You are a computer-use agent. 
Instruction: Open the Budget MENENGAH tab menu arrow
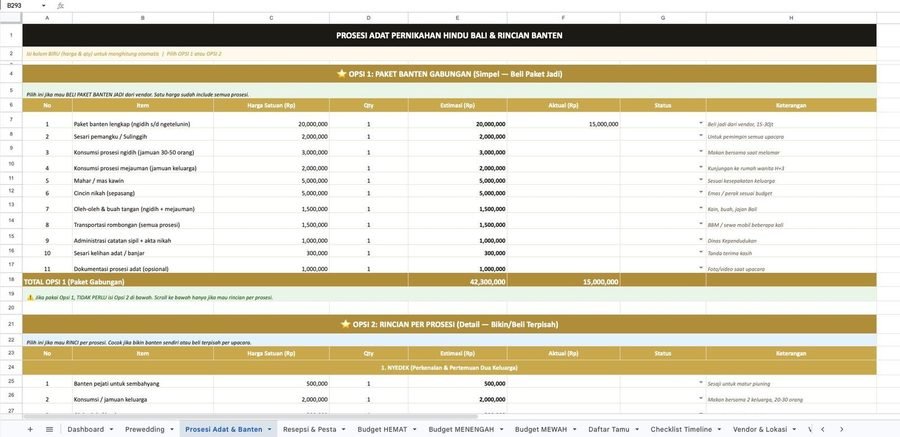tap(501, 430)
